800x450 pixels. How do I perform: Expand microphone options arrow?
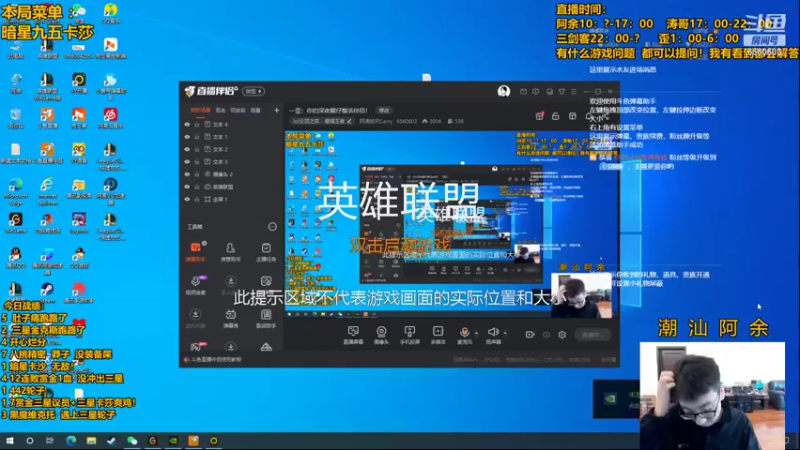(x=477, y=333)
